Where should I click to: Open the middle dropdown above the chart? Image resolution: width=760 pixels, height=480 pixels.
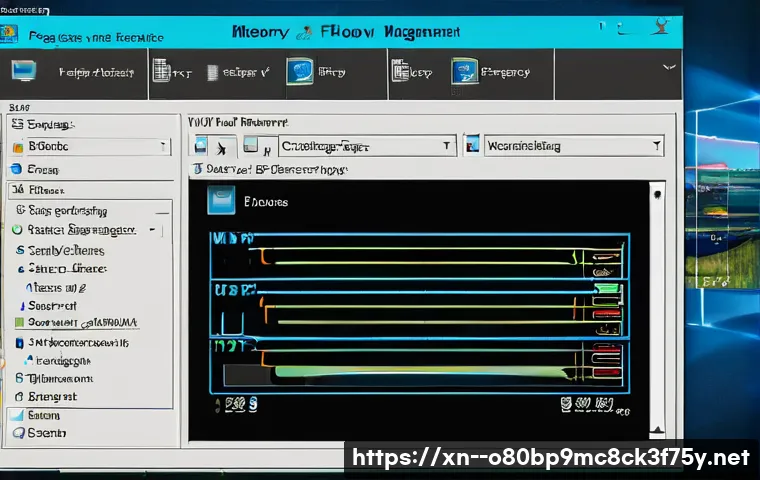pyautogui.click(x=447, y=146)
